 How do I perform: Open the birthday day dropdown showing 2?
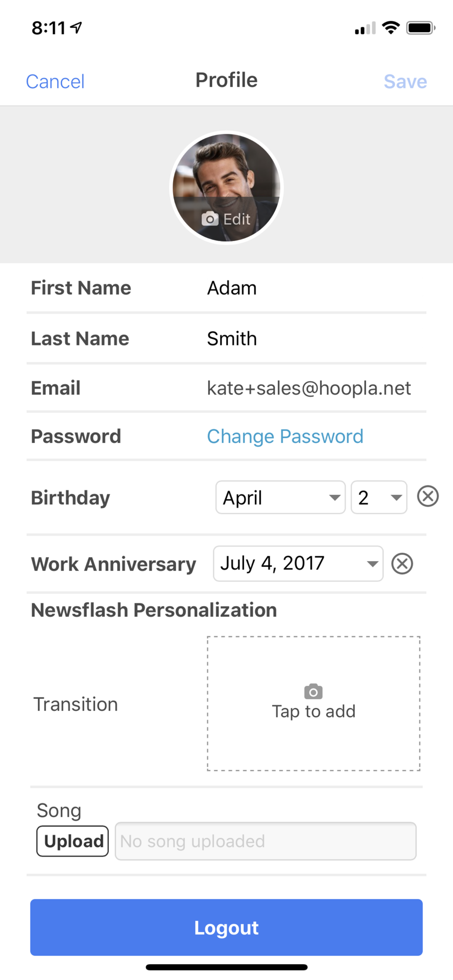pos(379,497)
